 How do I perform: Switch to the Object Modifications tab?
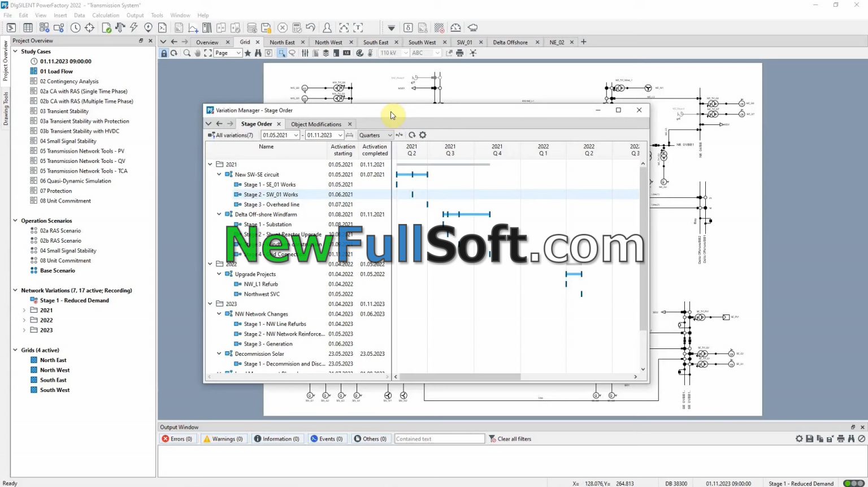[x=317, y=124]
